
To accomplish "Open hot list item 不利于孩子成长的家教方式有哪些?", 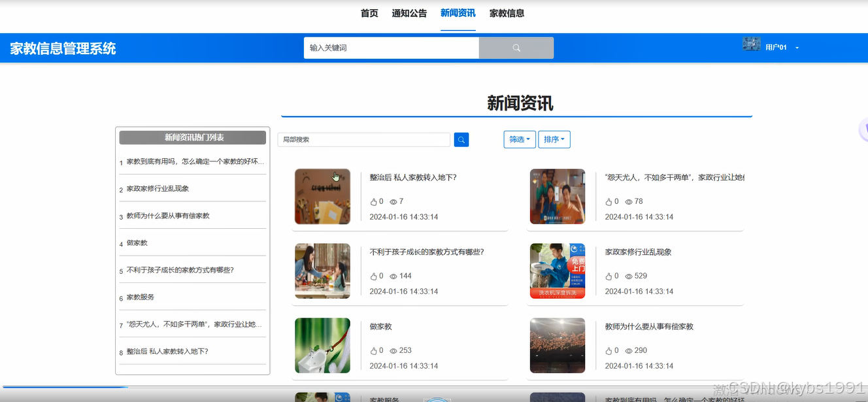I will tap(180, 270).
